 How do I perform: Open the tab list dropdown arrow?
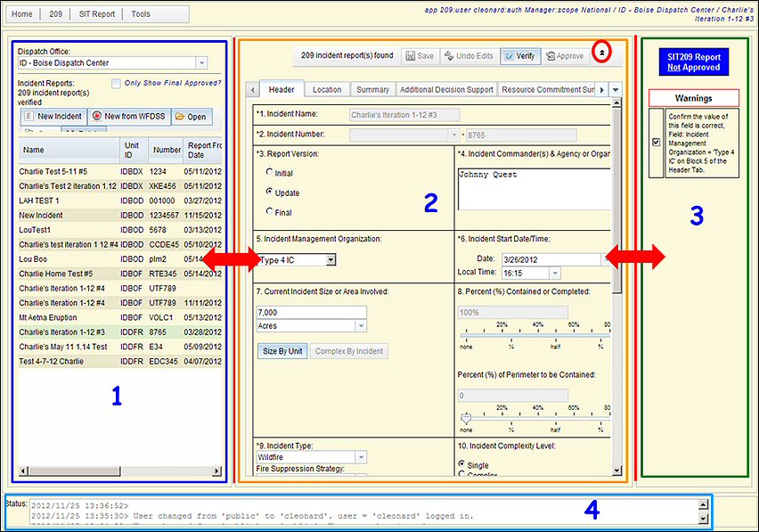click(616, 89)
